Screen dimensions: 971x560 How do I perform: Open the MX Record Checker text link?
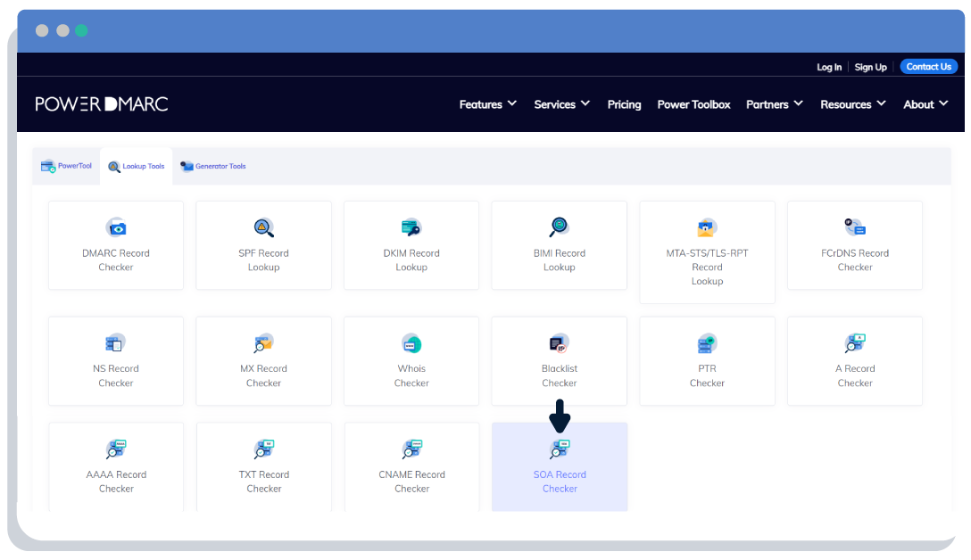[264, 375]
